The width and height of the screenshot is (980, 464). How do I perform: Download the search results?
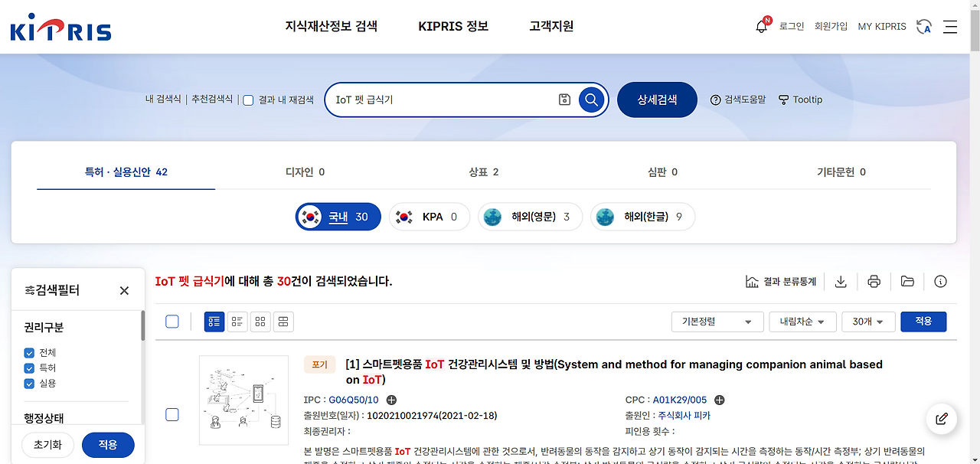pyautogui.click(x=841, y=281)
